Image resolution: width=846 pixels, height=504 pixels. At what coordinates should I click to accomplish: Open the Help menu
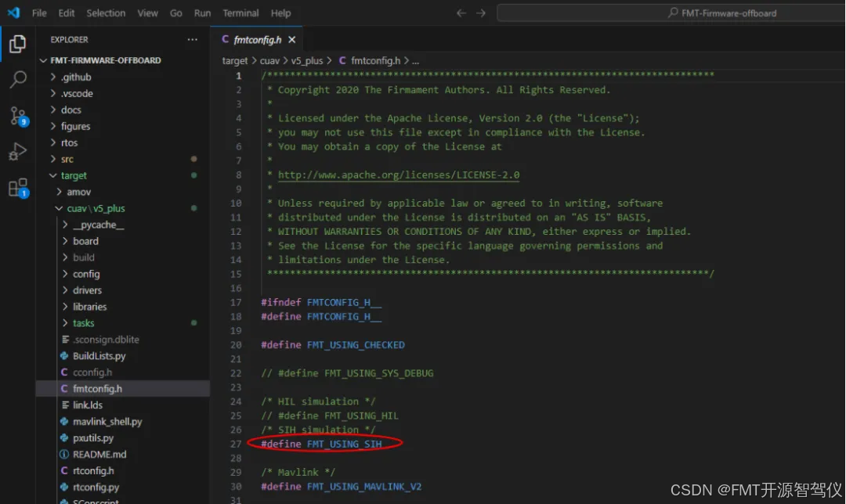[280, 13]
